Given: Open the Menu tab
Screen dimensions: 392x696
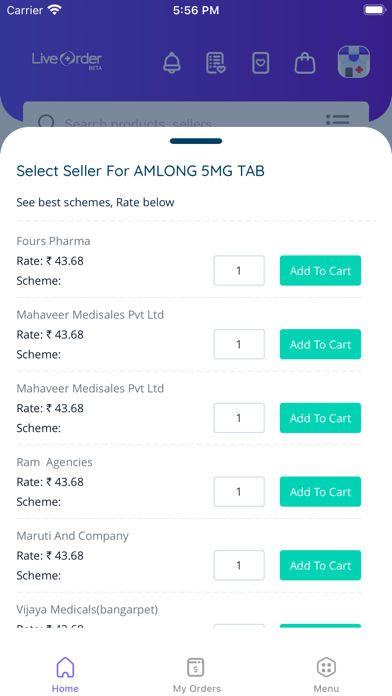Looking at the screenshot, I should (x=326, y=675).
